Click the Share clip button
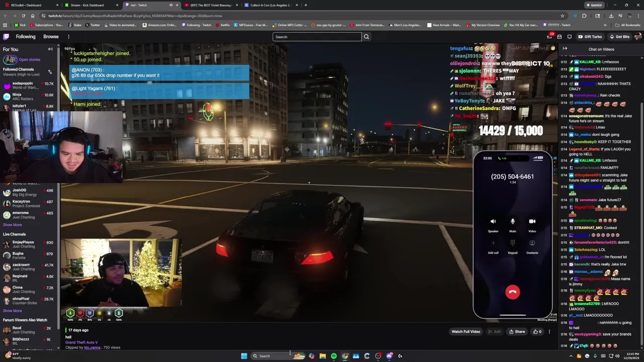The width and height of the screenshot is (644, 362). pyautogui.click(x=517, y=331)
